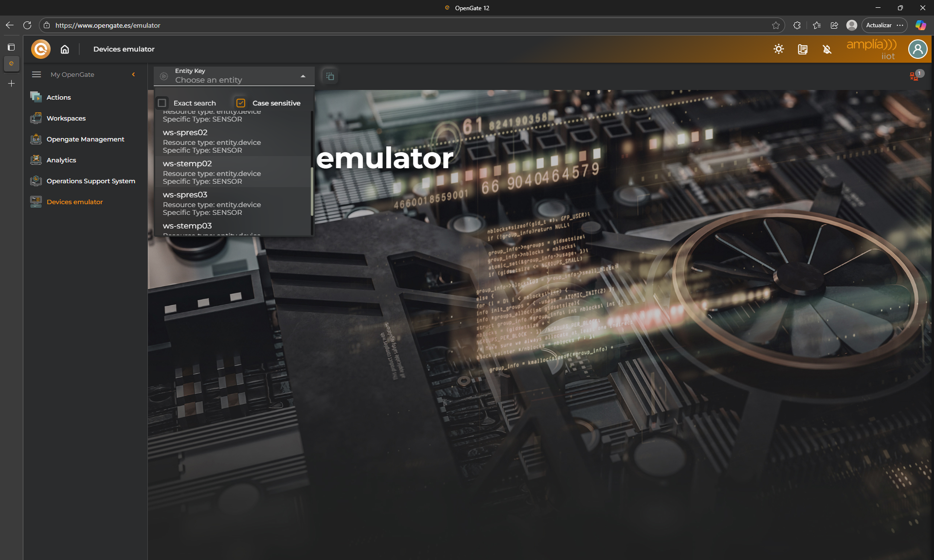Click the Opengate Management sidebar icon
934x560 pixels.
click(36, 139)
